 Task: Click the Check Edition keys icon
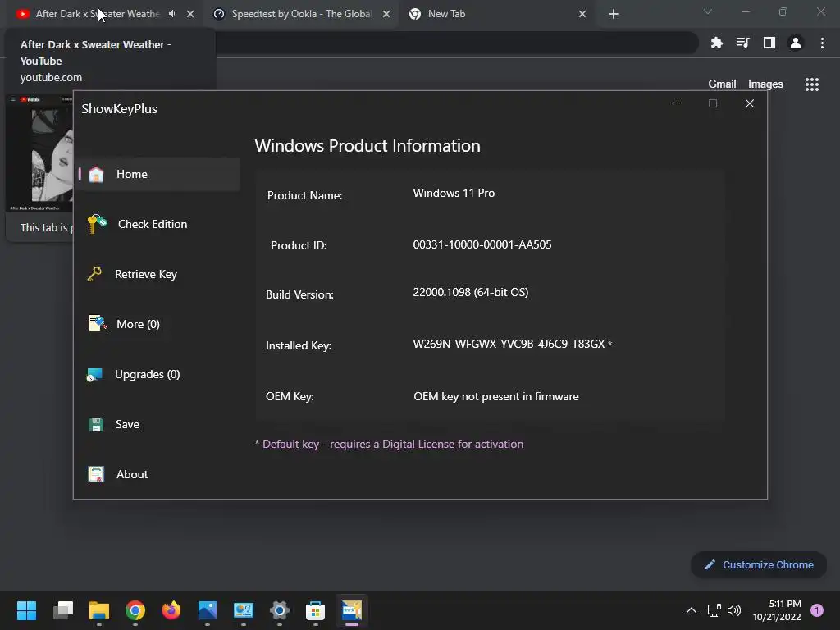(97, 224)
